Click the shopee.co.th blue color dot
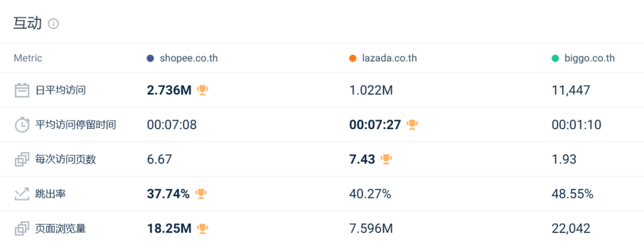 (150, 58)
